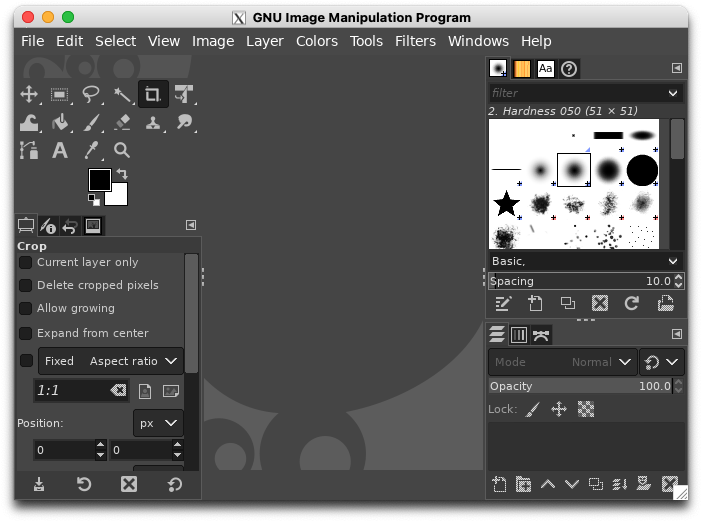Viewport: 702px width, 522px height.
Task: Open layers dock panel menu arrow
Action: 677,334
